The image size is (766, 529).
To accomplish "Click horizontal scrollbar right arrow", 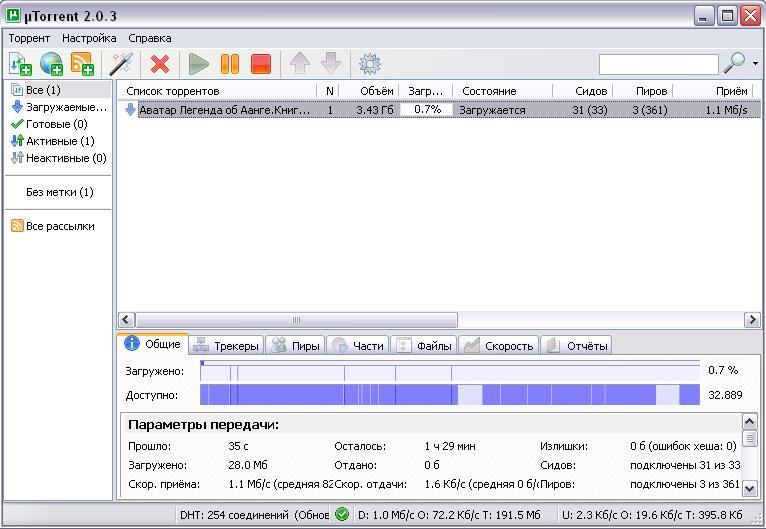I will tap(752, 320).
